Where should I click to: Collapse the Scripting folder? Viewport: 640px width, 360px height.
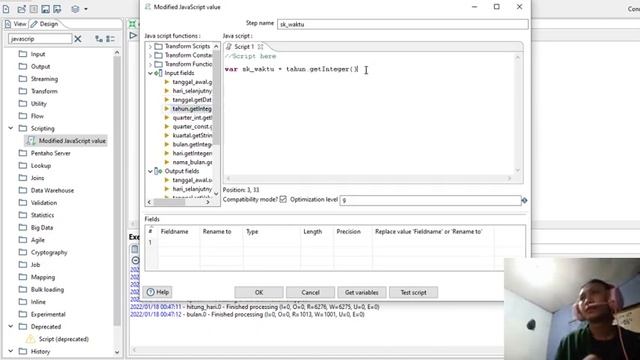[11, 128]
